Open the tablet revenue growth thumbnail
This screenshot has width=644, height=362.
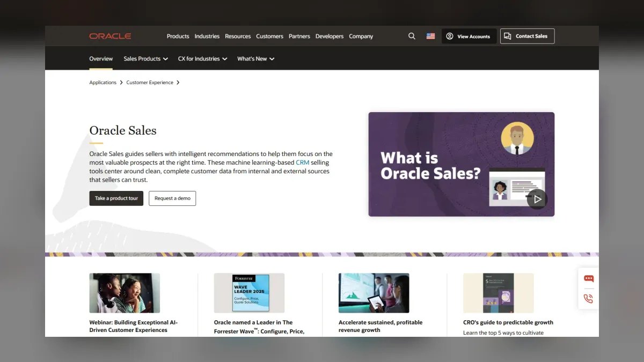374,293
